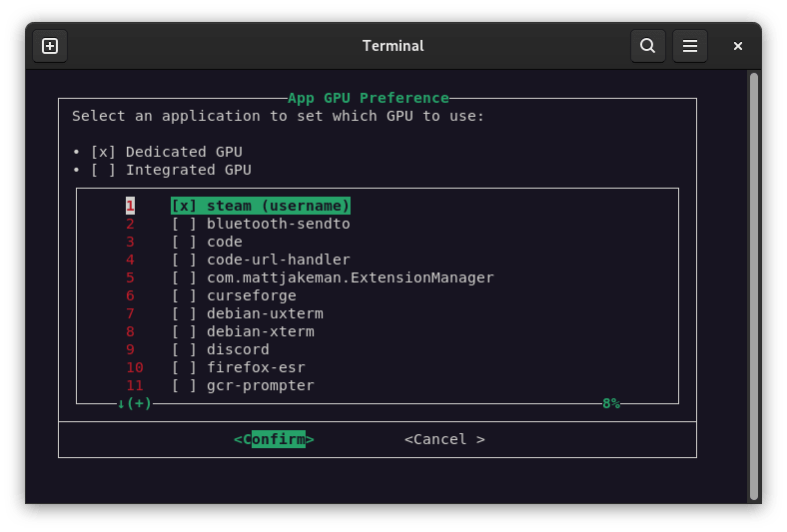Click the 8% scroll position indicator

click(x=610, y=403)
